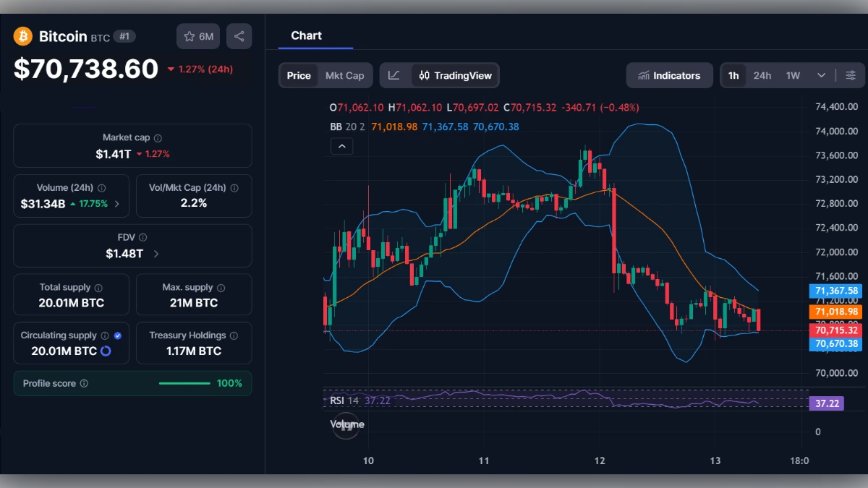868x488 pixels.
Task: Add Bitcoin to watchlist via star icon
Action: [x=190, y=36]
